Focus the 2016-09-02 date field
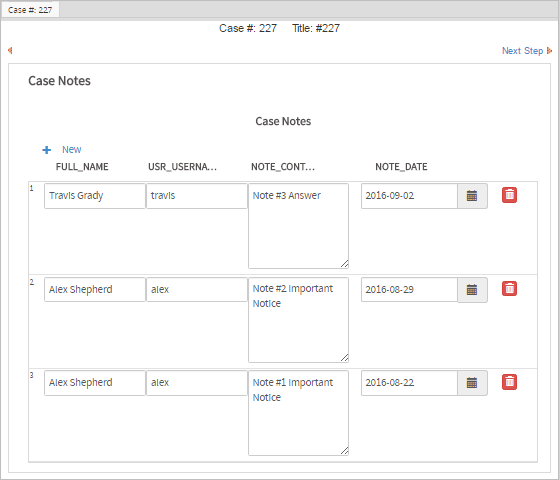The height and width of the screenshot is (480, 559). point(409,196)
